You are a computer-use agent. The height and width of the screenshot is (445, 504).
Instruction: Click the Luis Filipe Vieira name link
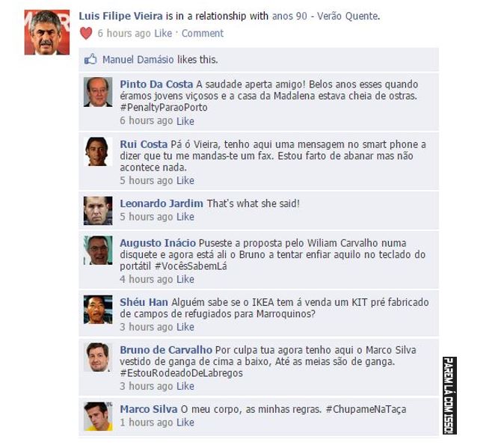coord(121,16)
